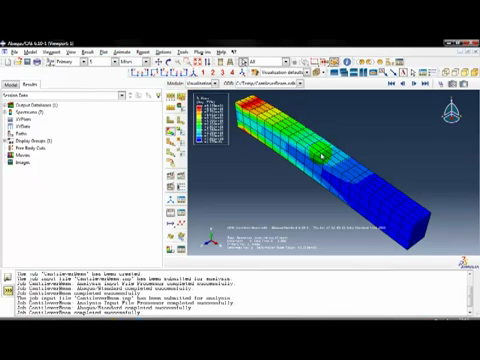Apply custom view 1
This screenshot has width=480, height=360.
tap(203, 72)
